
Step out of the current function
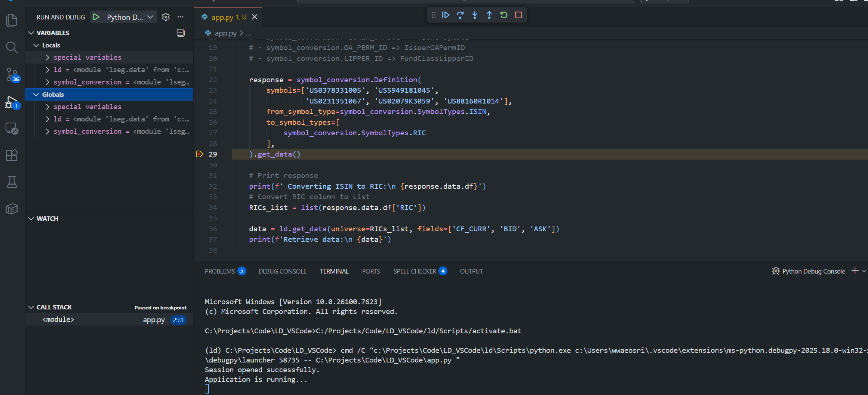(x=489, y=15)
